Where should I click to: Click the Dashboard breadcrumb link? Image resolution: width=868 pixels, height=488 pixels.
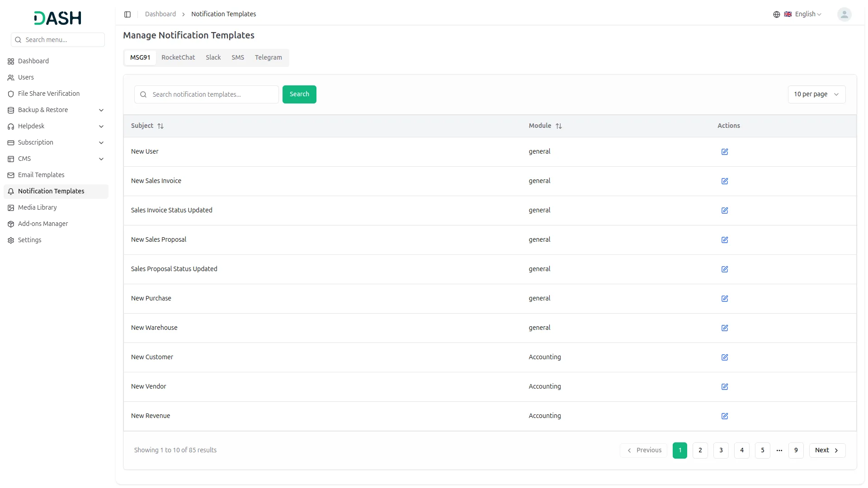click(x=160, y=14)
